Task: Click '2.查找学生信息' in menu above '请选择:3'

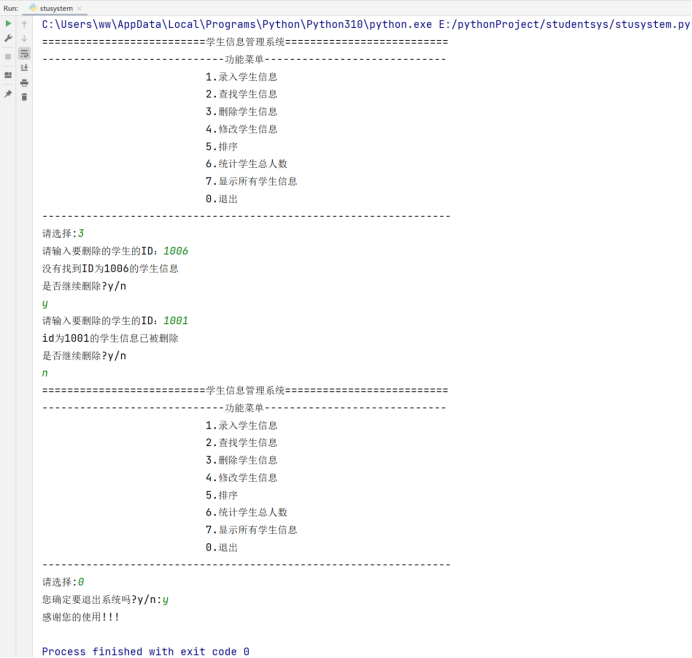Action: pos(241,94)
